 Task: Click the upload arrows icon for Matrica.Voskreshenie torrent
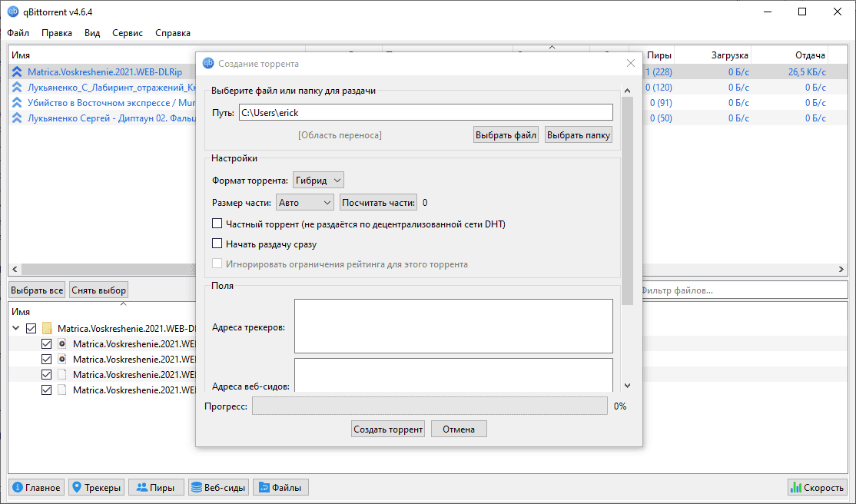tap(17, 71)
